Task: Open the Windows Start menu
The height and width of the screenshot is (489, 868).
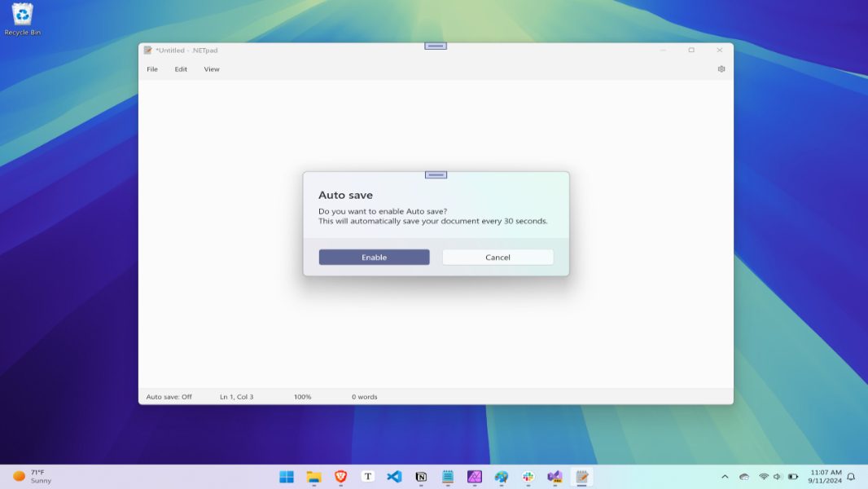Action: (287, 477)
